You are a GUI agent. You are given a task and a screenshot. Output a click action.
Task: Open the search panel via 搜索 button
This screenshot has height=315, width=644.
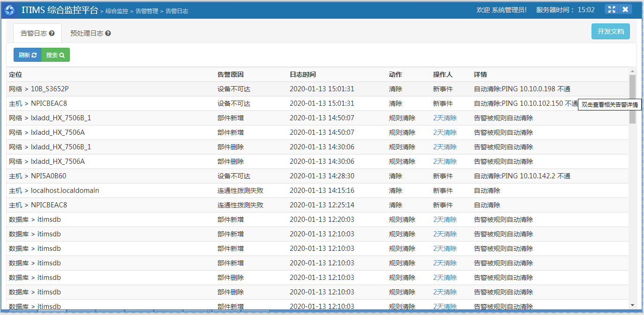(55, 55)
